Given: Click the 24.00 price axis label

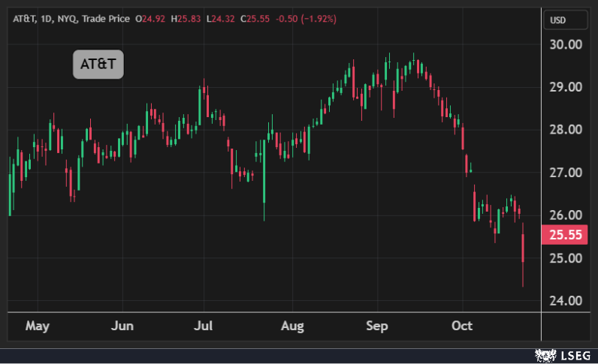Looking at the screenshot, I should point(566,301).
